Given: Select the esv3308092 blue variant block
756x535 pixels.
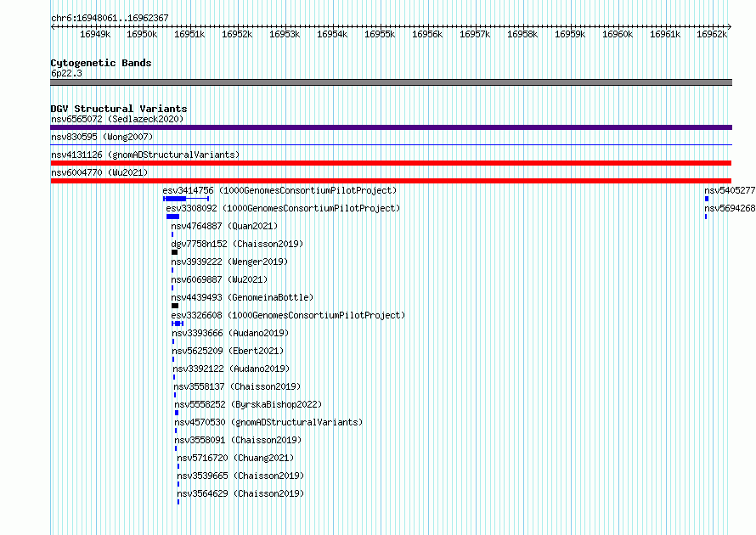Looking at the screenshot, I should pos(172,217).
